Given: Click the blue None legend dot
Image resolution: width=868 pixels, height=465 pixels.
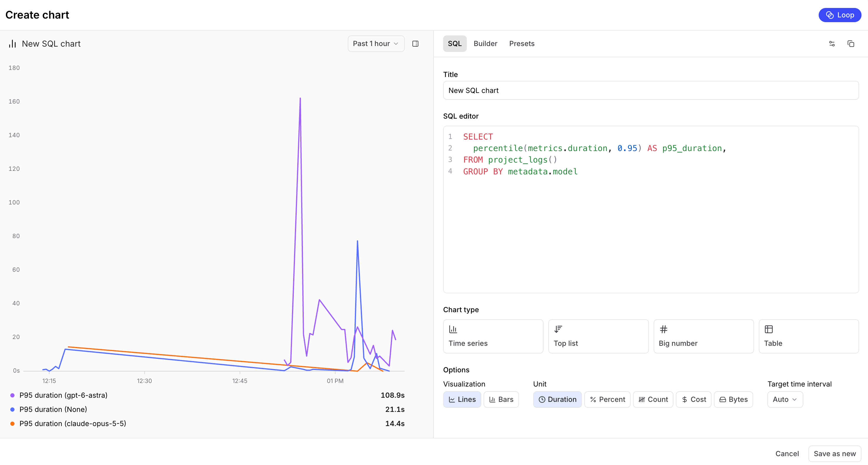Looking at the screenshot, I should pos(12,410).
